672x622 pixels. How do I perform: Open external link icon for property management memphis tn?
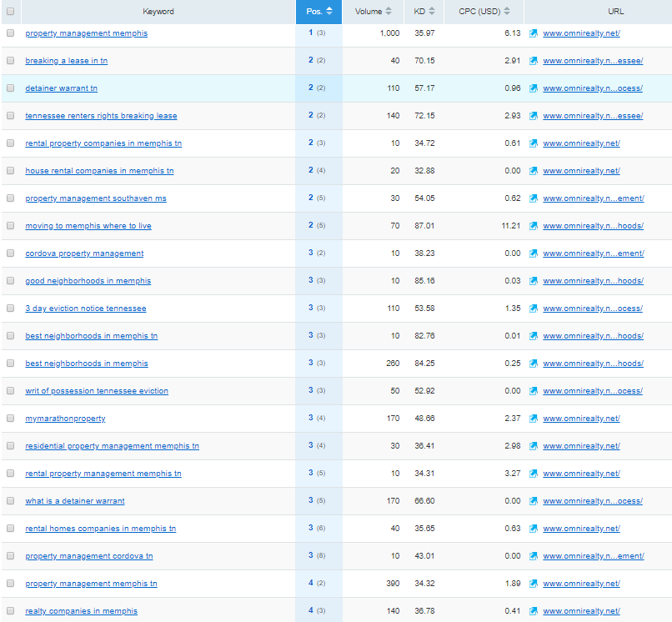click(533, 584)
